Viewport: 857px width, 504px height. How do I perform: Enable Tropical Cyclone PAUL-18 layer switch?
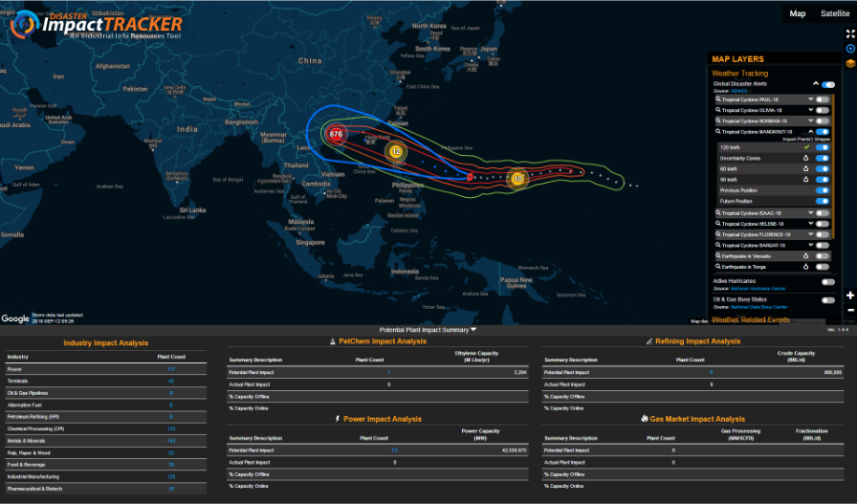(822, 99)
